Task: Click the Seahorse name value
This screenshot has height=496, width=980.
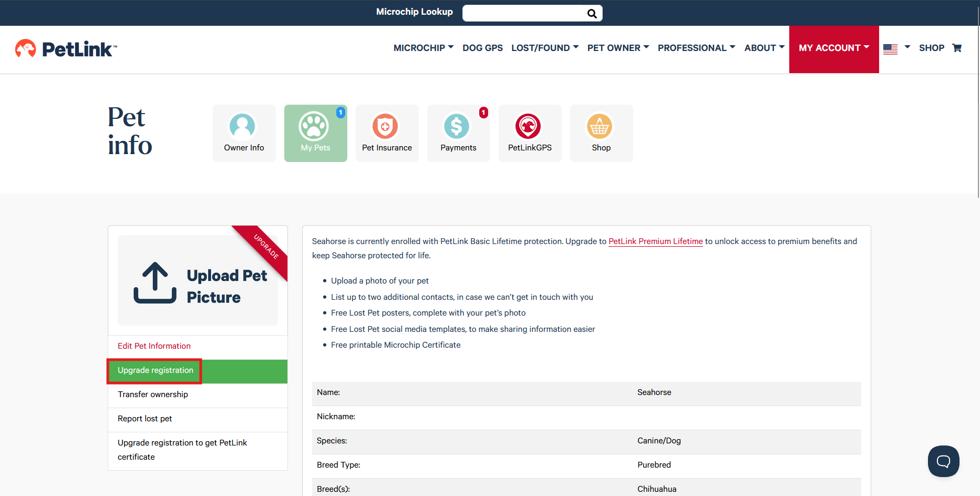Action: tap(654, 392)
